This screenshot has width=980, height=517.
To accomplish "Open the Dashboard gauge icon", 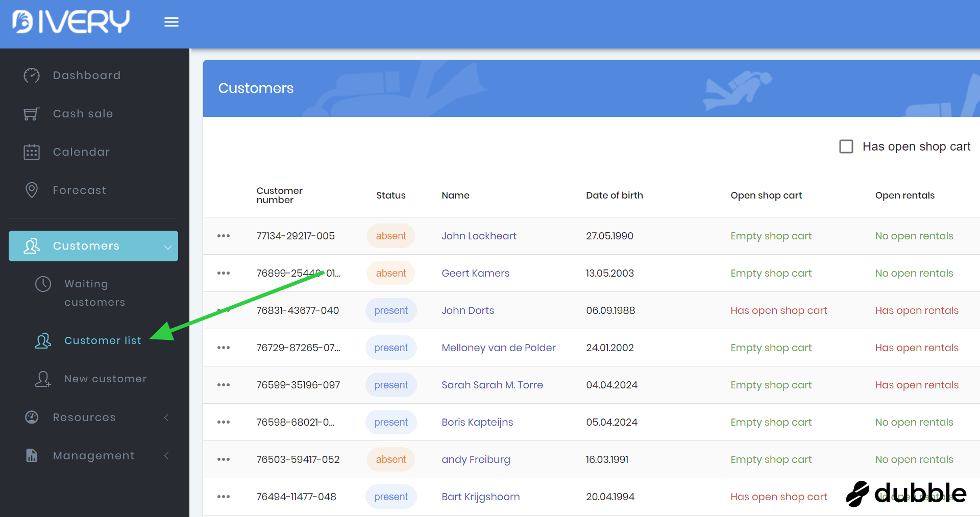I will (x=32, y=76).
